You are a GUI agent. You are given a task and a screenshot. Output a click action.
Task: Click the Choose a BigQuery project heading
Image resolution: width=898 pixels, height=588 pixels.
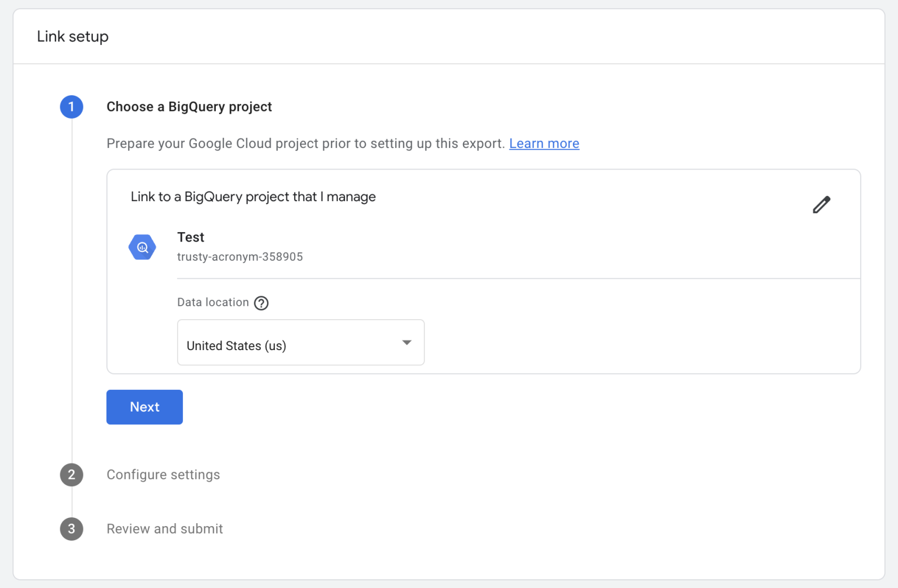(x=189, y=107)
